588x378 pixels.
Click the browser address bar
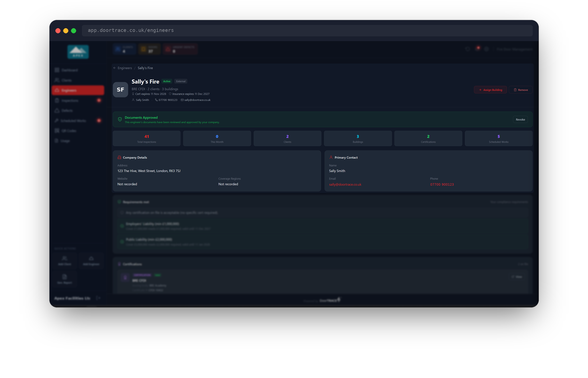(307, 30)
